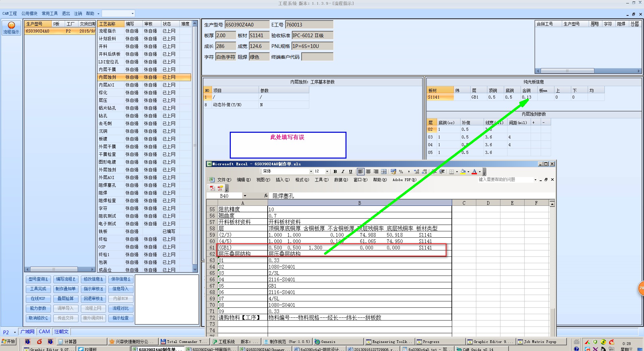
Task: Toggle Underline in the Excel toolbar
Action: tap(351, 172)
